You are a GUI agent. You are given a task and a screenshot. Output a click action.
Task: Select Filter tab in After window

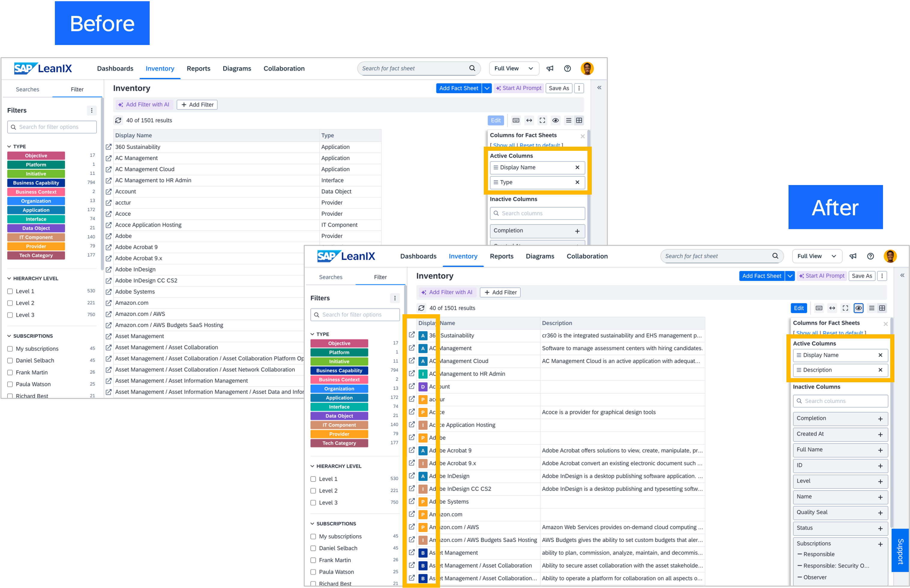click(x=380, y=277)
